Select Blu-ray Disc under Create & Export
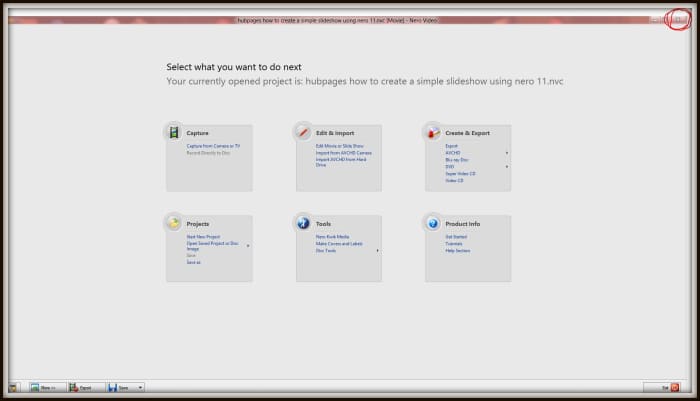This screenshot has height=401, width=700. 456,160
